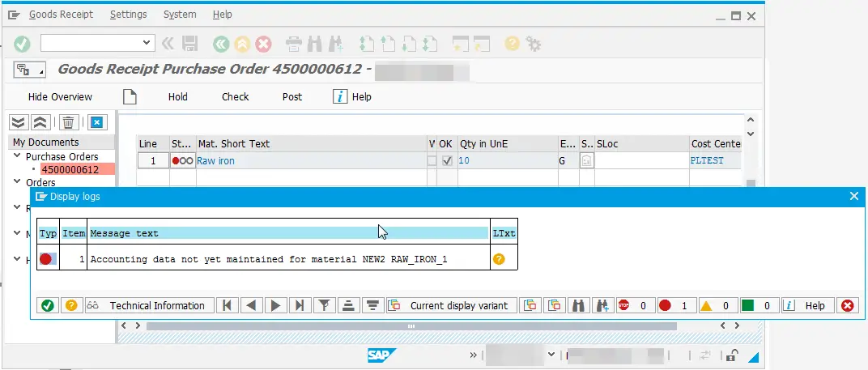The image size is (868, 370).
Task: Expand the Orders tree node
Action: [17, 182]
